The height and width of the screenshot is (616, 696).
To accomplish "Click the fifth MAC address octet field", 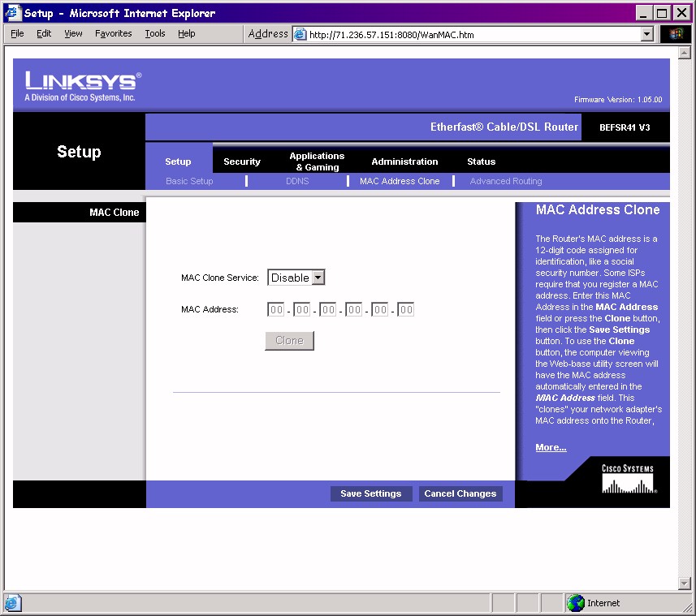I will (x=379, y=309).
